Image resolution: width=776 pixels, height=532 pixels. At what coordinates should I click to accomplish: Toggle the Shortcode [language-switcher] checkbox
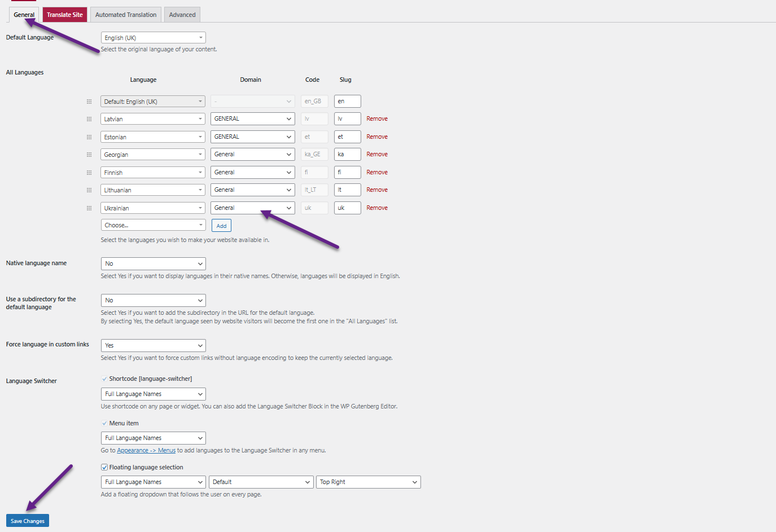click(104, 379)
